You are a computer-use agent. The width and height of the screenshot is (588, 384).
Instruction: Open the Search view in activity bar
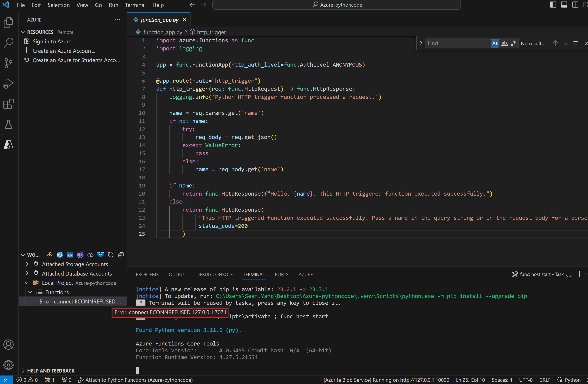coord(9,43)
